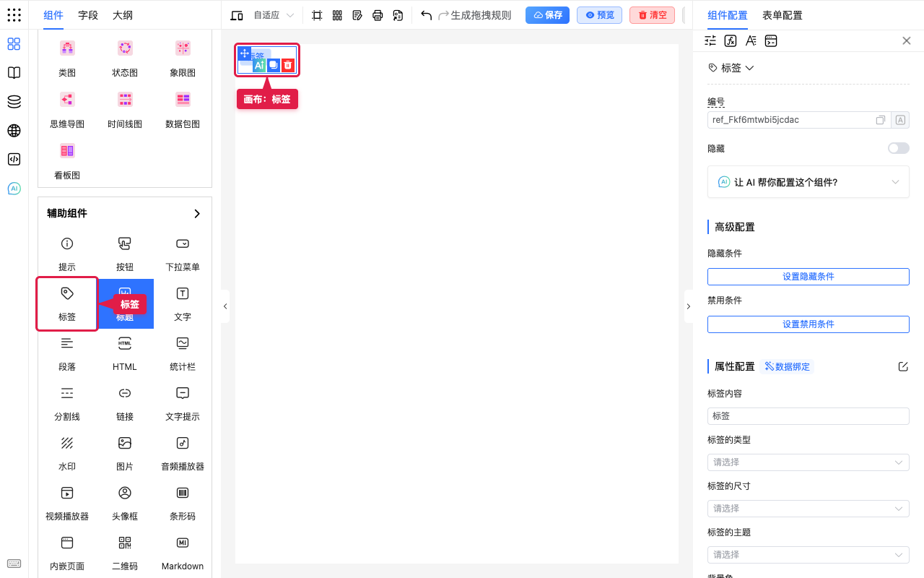Click the 清空 button
The image size is (924, 578).
pos(652,15)
